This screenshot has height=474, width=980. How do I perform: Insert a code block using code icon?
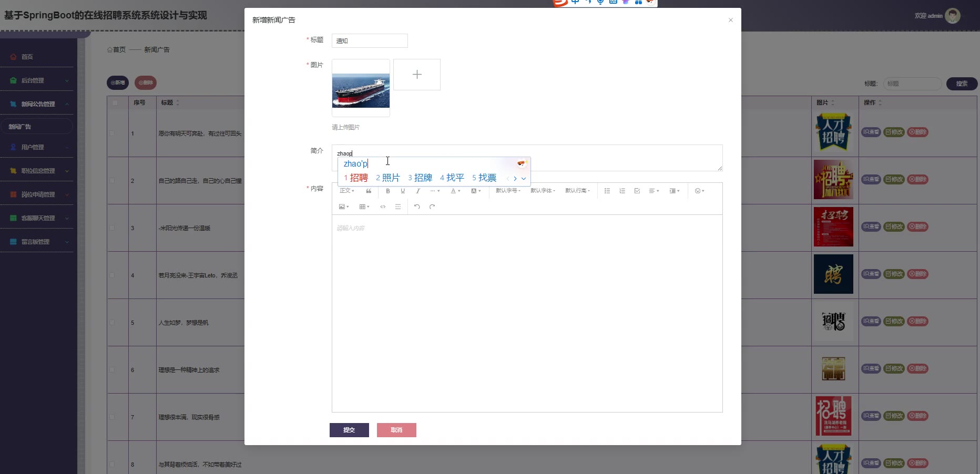click(383, 207)
